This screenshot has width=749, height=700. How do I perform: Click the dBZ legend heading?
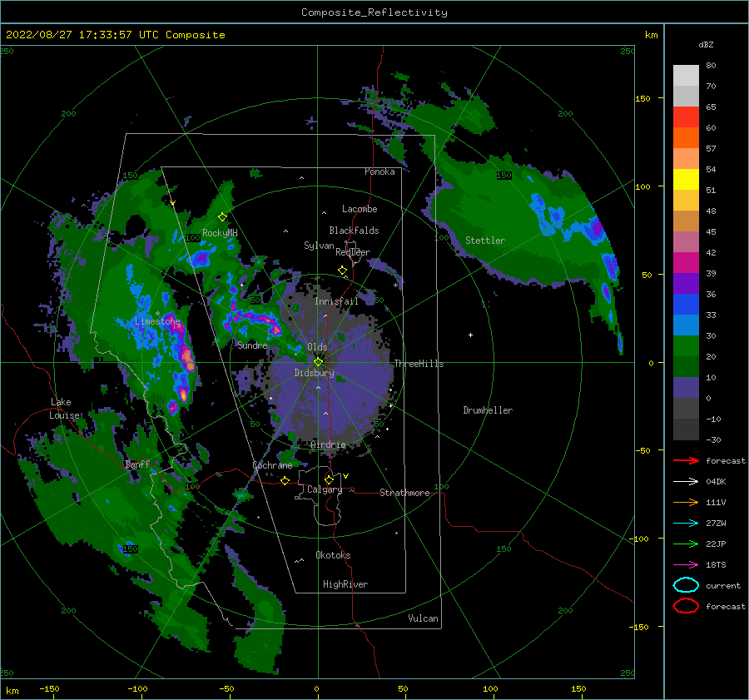pyautogui.click(x=706, y=44)
